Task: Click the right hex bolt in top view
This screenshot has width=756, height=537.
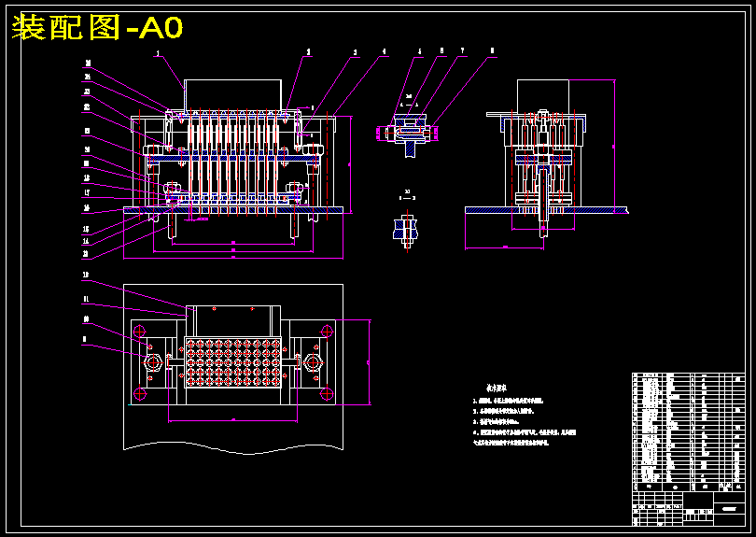Action: 313,362
